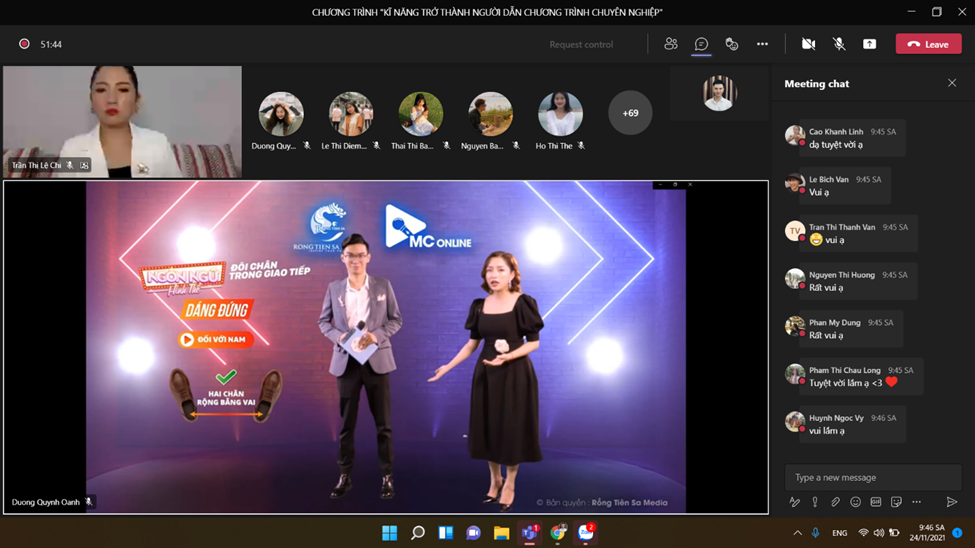Open the network Wi-Fi tray icon

click(x=863, y=533)
